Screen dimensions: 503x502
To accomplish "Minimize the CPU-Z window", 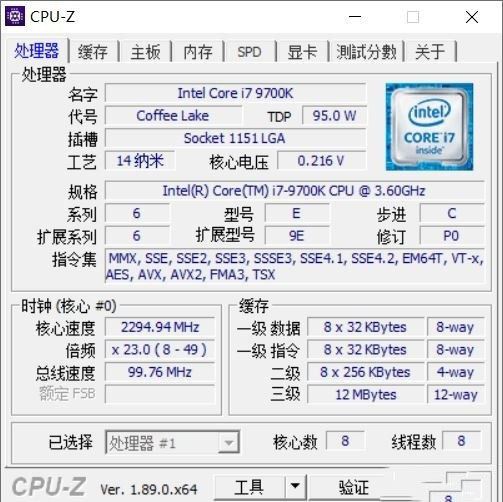I will [355, 17].
